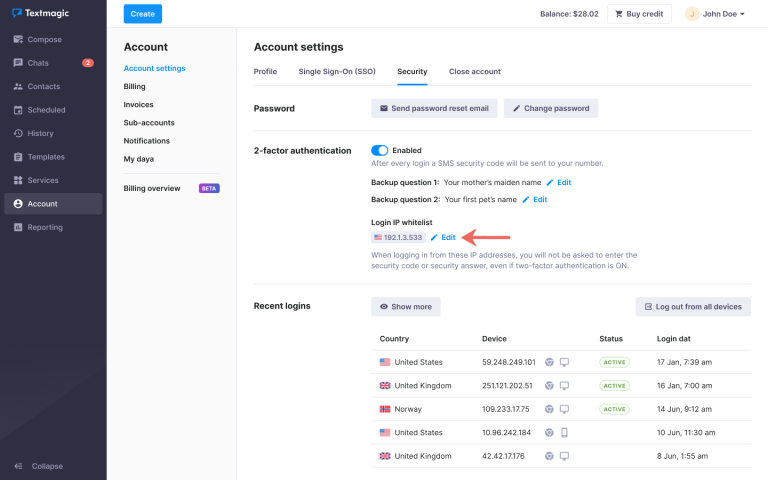Open Compose from the sidebar
Viewport: 768px width, 480px height.
tap(44, 39)
